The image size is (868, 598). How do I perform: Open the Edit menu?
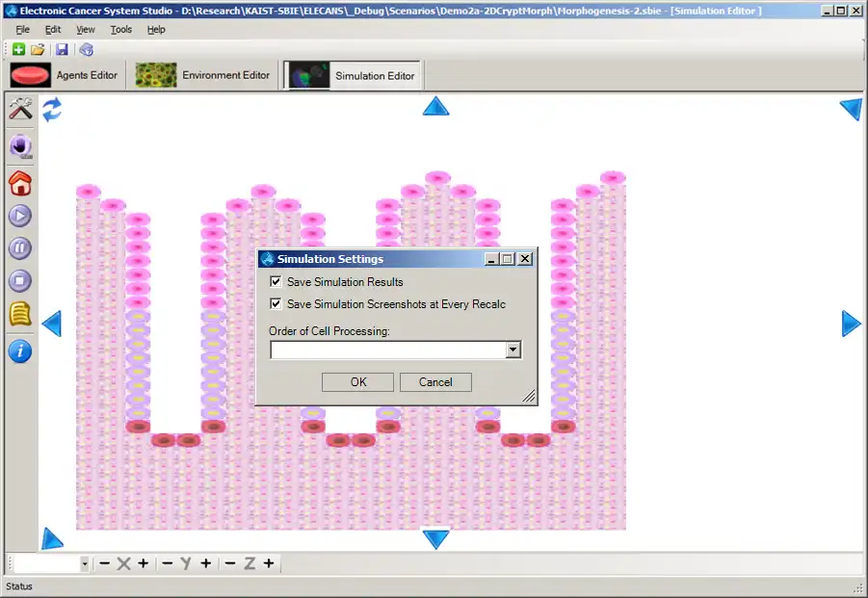click(53, 29)
